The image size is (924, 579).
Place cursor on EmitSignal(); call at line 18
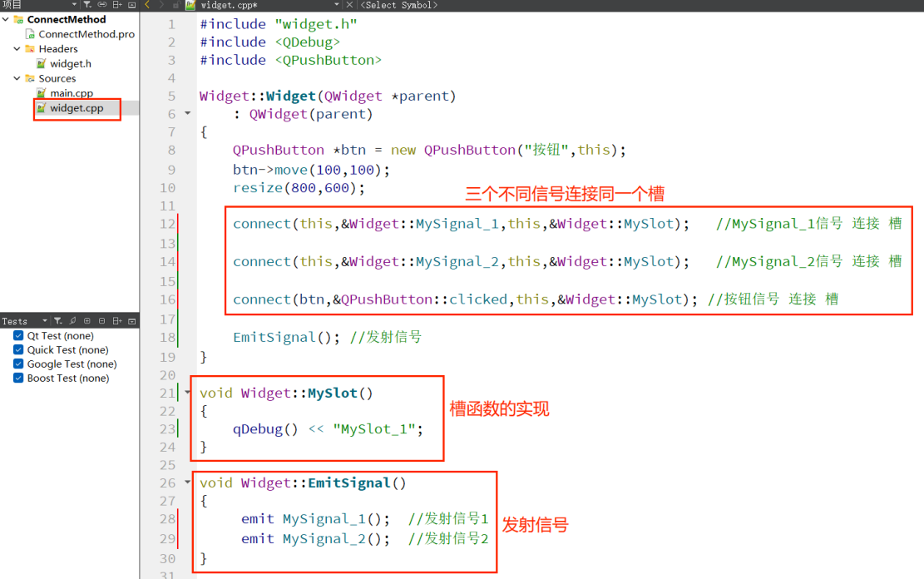coord(286,337)
